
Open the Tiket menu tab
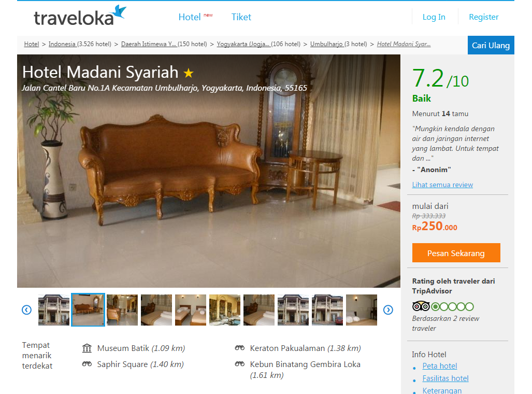coord(241,17)
